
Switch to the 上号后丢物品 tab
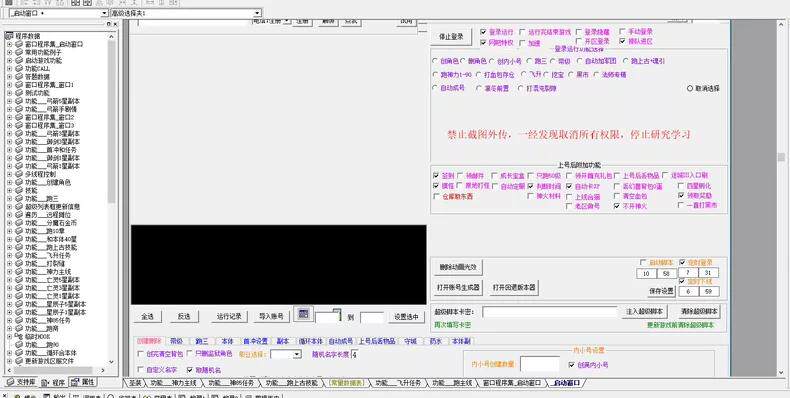(x=377, y=341)
